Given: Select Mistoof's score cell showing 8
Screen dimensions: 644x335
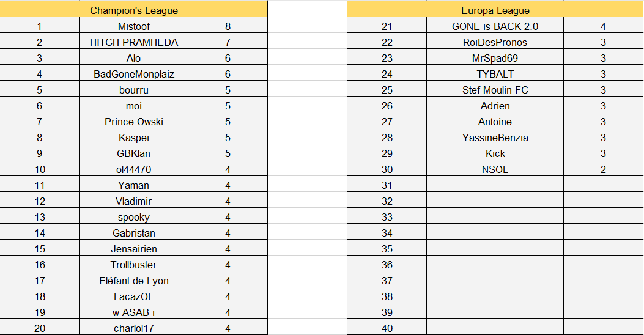Looking at the screenshot, I should coord(228,26).
